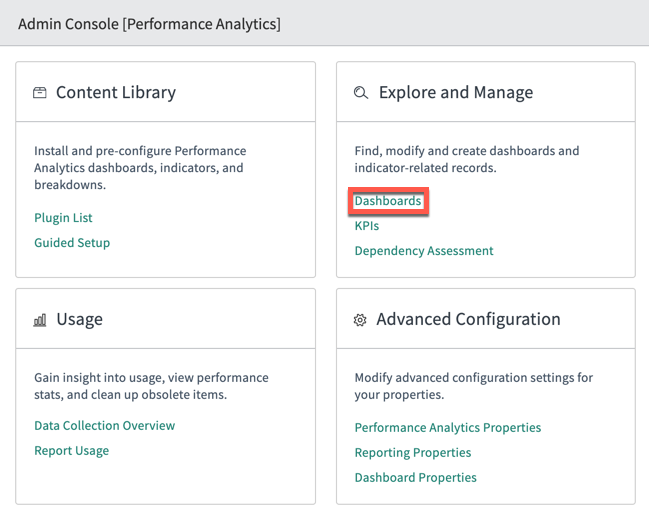Open the KPIs link
Viewport: 649px width, 515px height.
coord(367,226)
